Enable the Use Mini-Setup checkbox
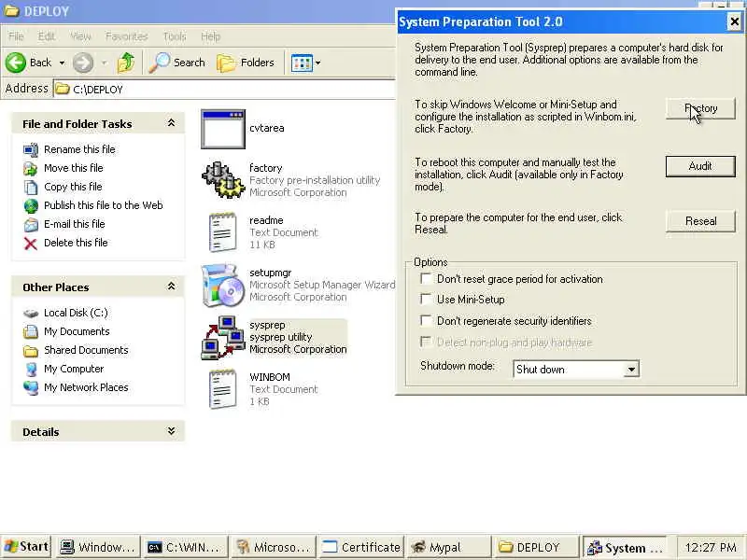 pos(426,299)
